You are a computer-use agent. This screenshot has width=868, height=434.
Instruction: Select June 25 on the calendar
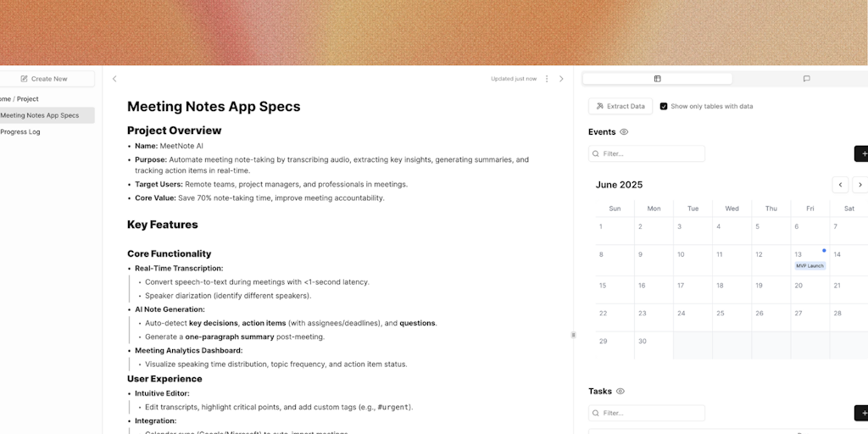[732, 317]
